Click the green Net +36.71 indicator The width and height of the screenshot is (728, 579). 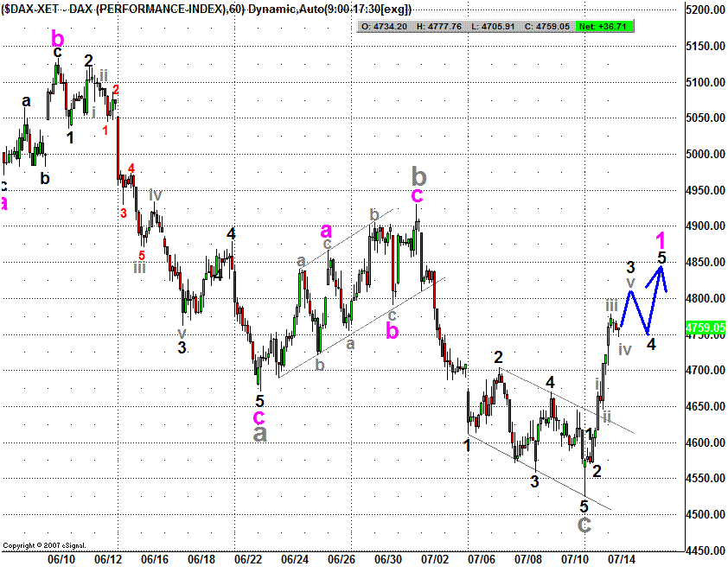click(x=610, y=27)
